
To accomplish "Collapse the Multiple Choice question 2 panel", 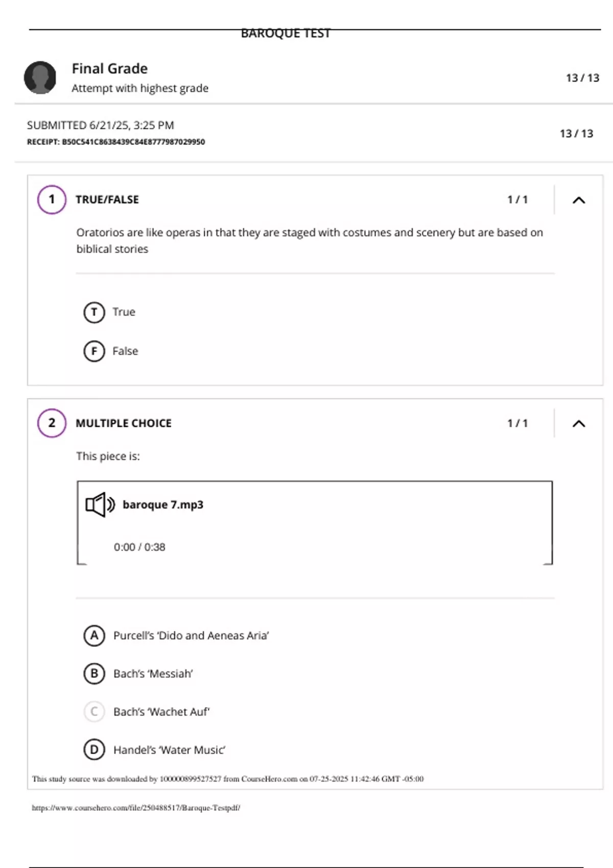I will click(578, 423).
